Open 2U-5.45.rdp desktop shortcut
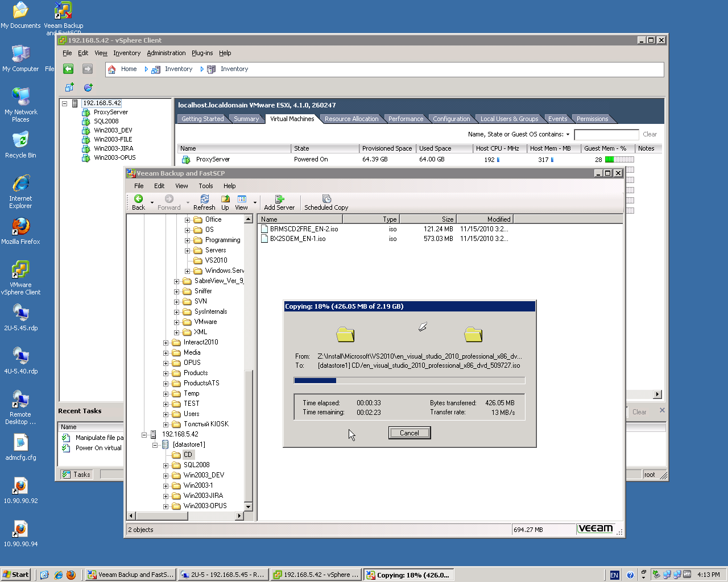The width and height of the screenshot is (728, 582). [20, 317]
